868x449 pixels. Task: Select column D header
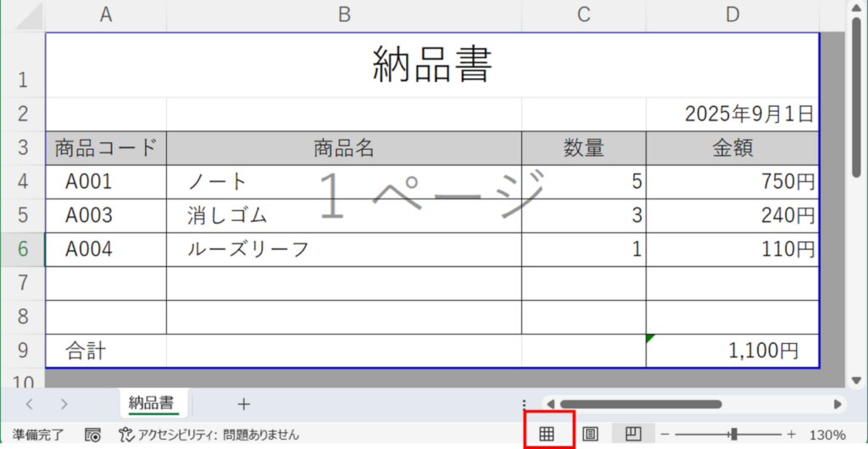click(732, 15)
